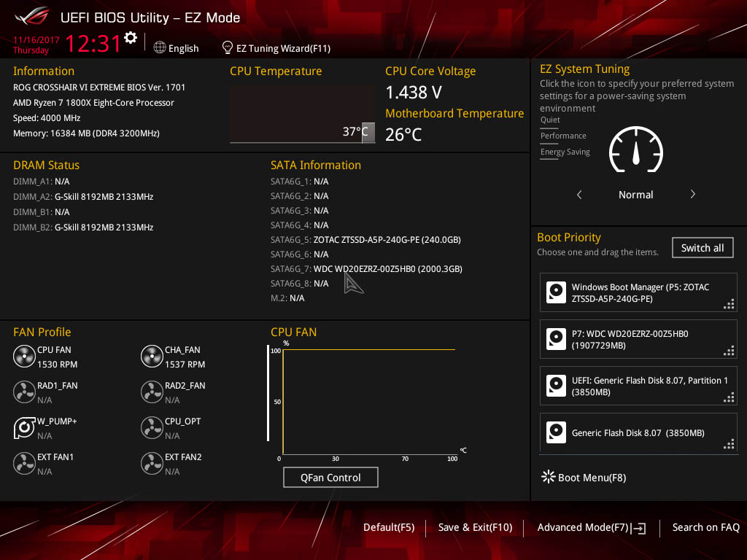Click the 1530 RPM CPU fan reading

[57, 365]
